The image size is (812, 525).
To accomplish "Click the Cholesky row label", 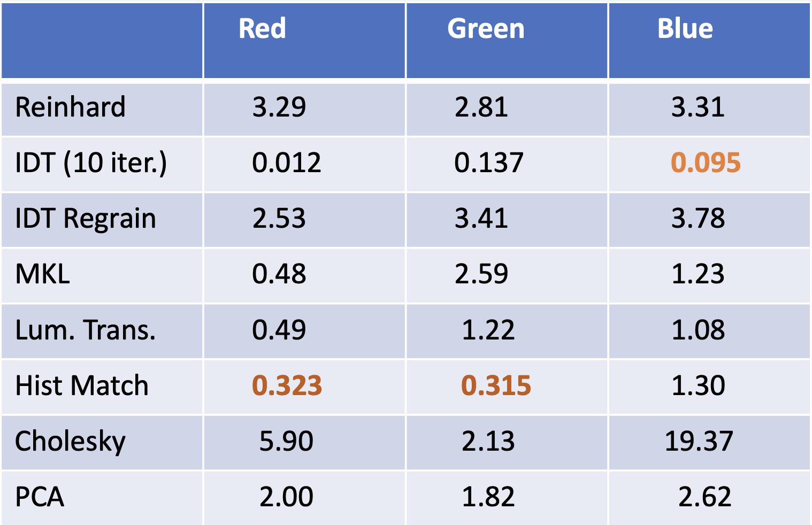I will point(70,442).
